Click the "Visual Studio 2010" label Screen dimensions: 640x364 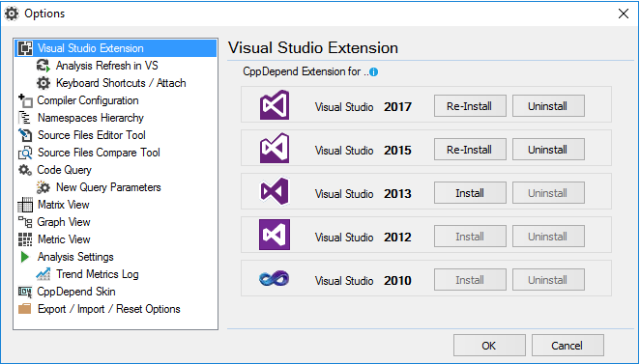(364, 280)
